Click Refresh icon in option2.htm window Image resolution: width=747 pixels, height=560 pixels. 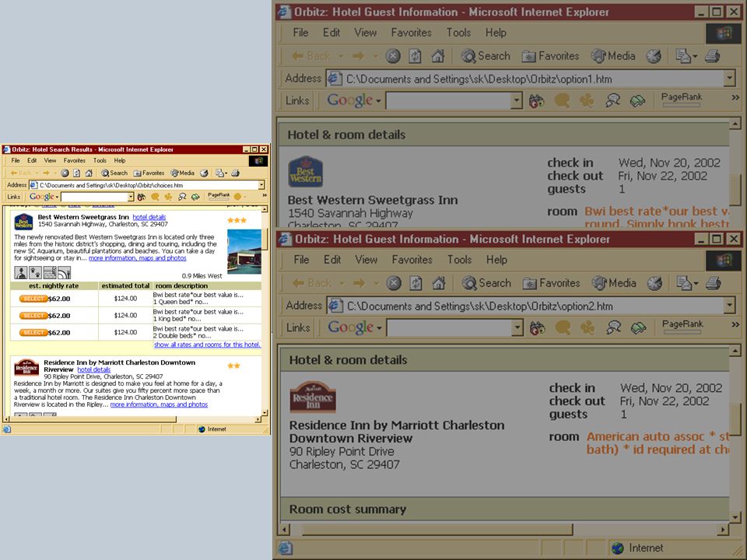(416, 283)
